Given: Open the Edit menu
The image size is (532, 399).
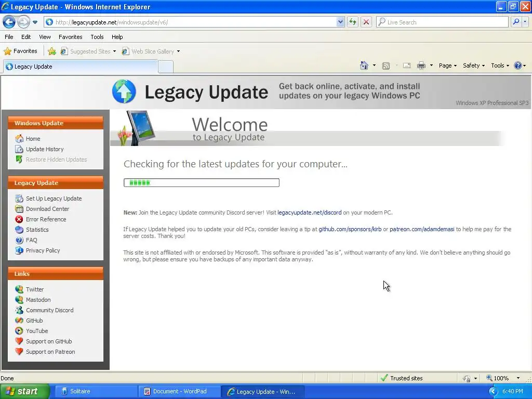Looking at the screenshot, I should [x=26, y=37].
